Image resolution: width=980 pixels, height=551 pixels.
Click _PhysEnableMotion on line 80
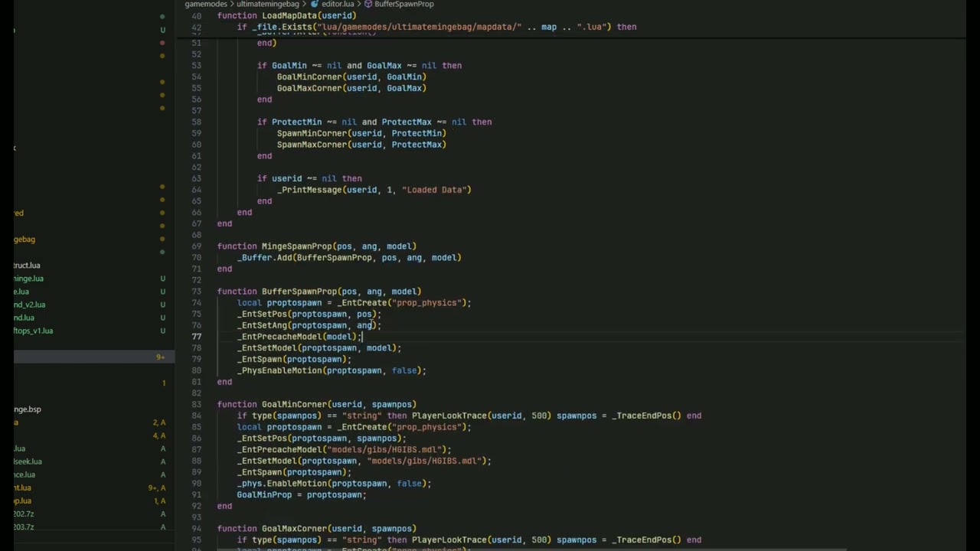(279, 370)
